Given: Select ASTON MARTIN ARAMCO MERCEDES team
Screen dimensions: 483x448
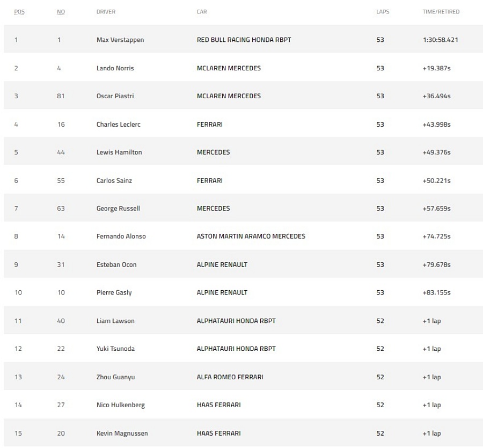Looking at the screenshot, I should point(251,236).
